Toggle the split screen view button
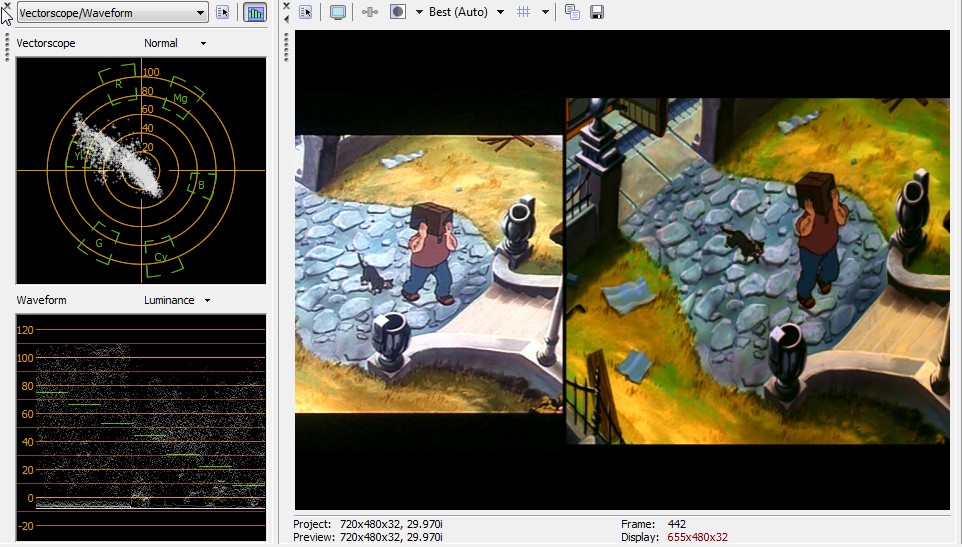This screenshot has width=962, height=547. [x=398, y=12]
